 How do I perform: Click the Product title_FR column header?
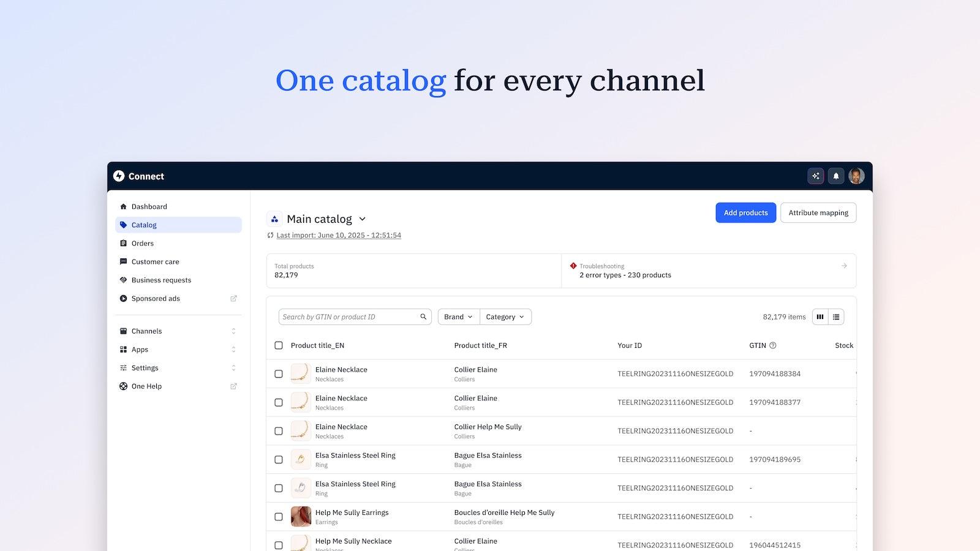[x=481, y=345]
